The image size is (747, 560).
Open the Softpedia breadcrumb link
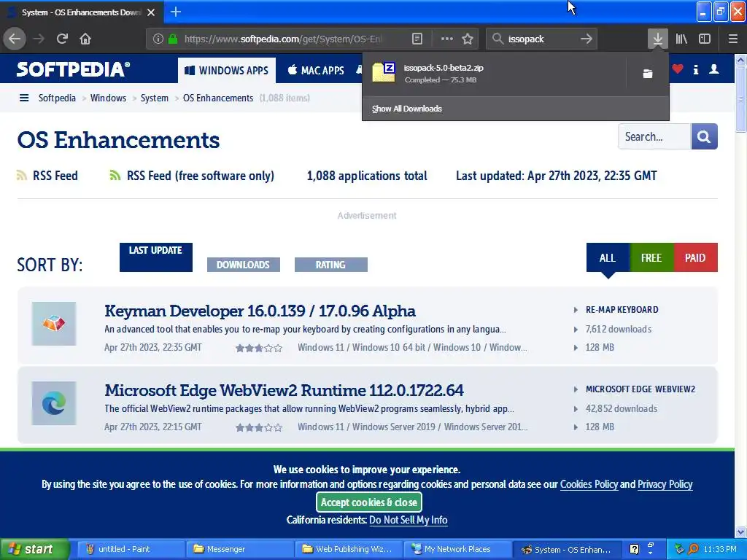57,98
